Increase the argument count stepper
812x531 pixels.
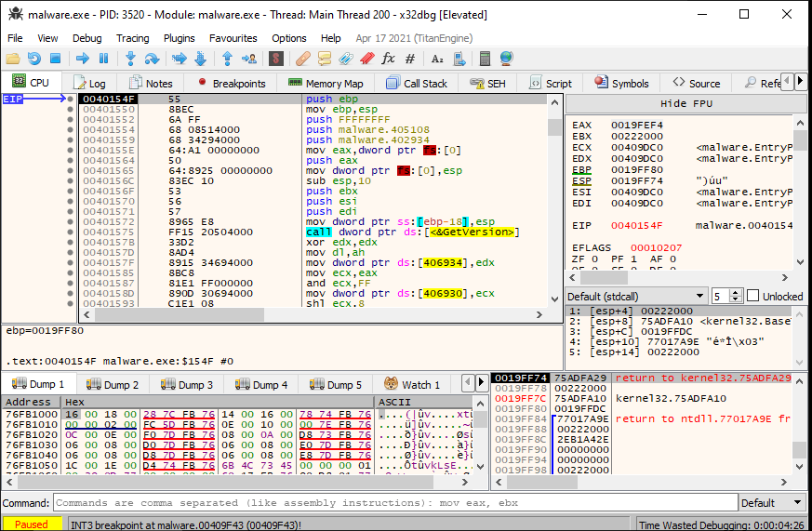pos(736,293)
